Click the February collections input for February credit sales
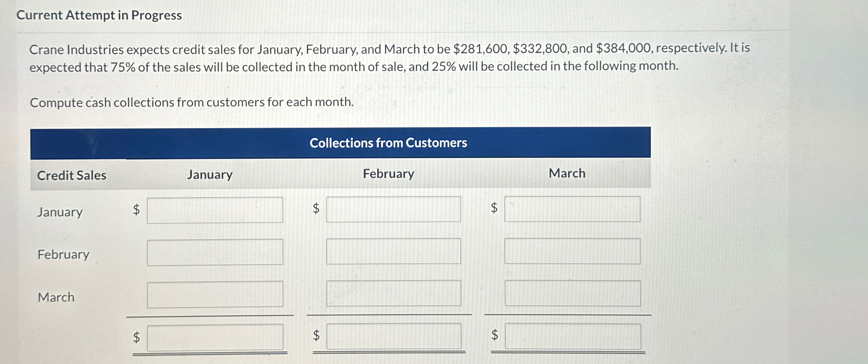 [x=393, y=251]
